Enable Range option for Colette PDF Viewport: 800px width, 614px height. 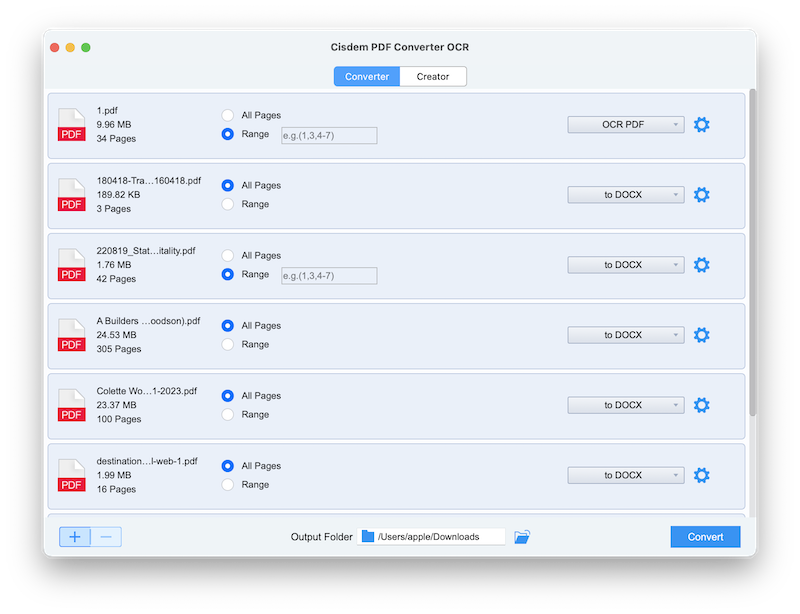227,414
